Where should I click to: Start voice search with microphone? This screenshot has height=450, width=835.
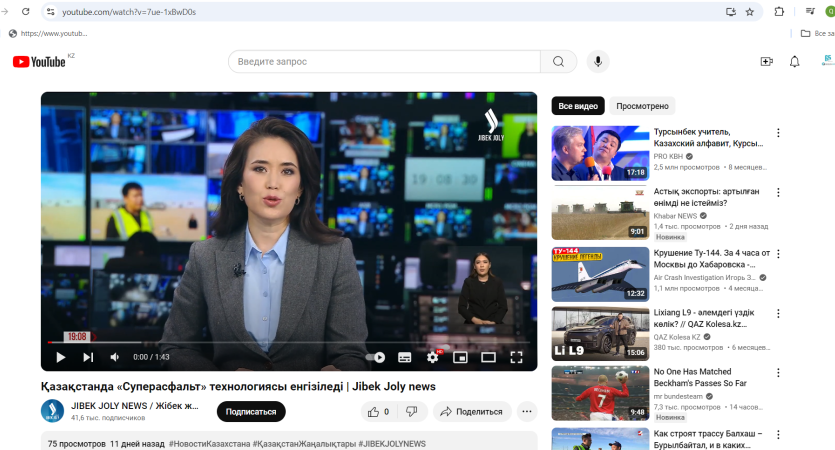click(x=598, y=62)
